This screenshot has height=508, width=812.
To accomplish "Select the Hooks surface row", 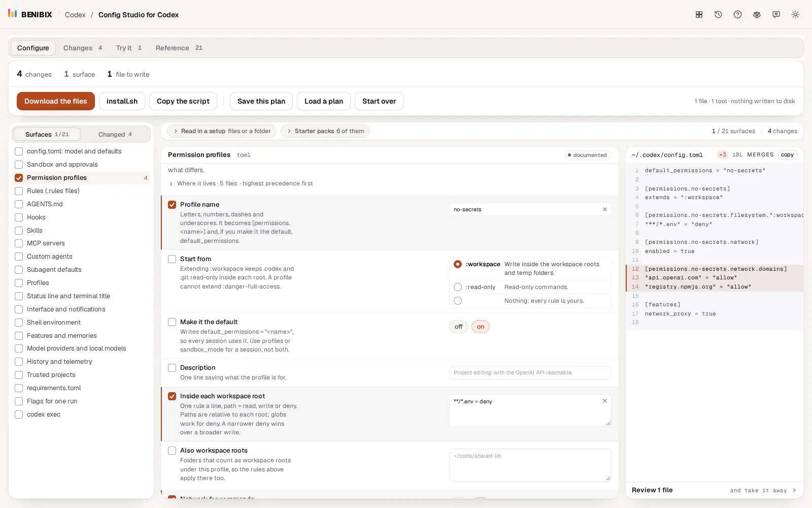I will [x=81, y=217].
